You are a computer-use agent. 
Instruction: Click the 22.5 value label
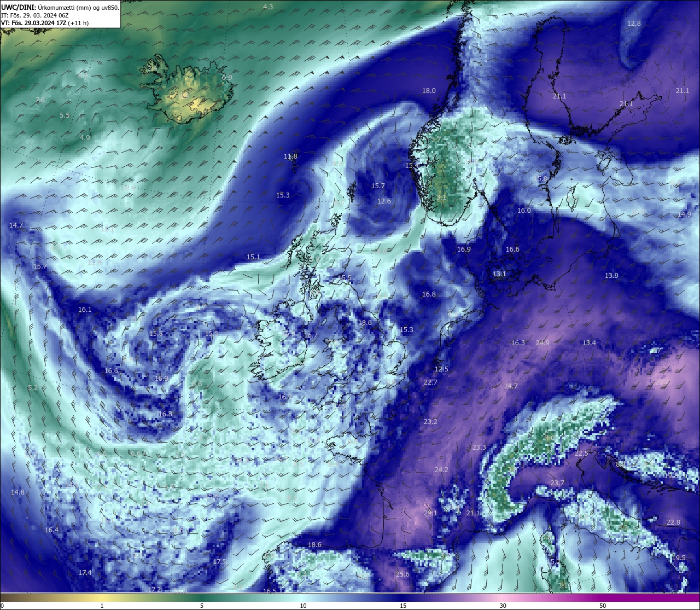581,454
